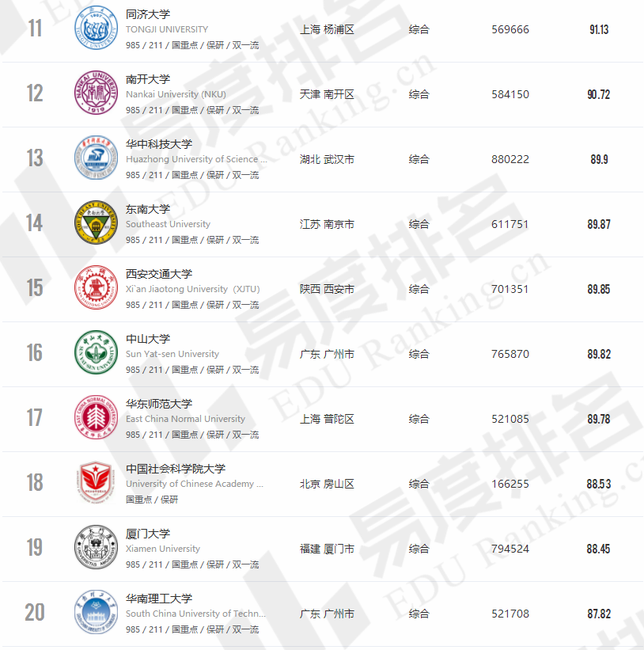
Task: Click the South China University of Technology logo
Action: pyautogui.click(x=96, y=614)
